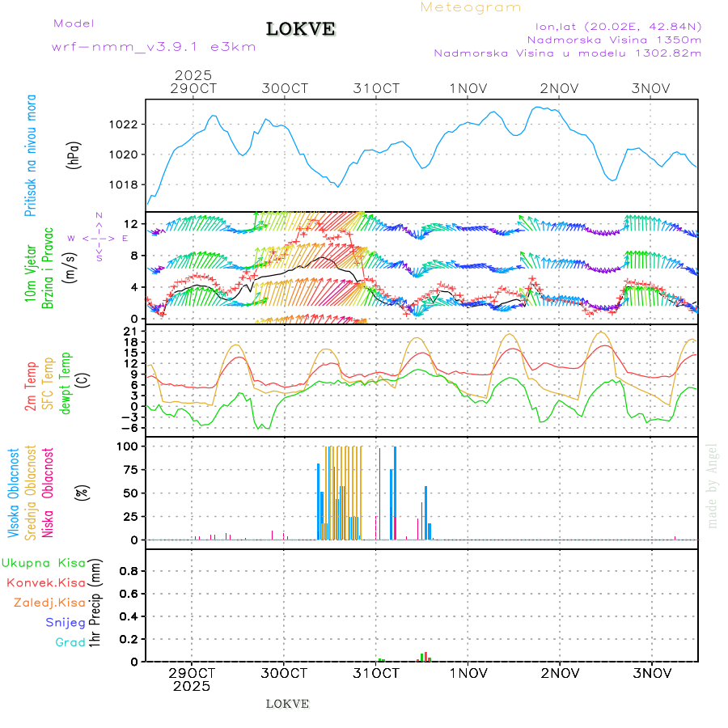Click Nadmorska Visina u modelu 1302.82m

click(567, 53)
